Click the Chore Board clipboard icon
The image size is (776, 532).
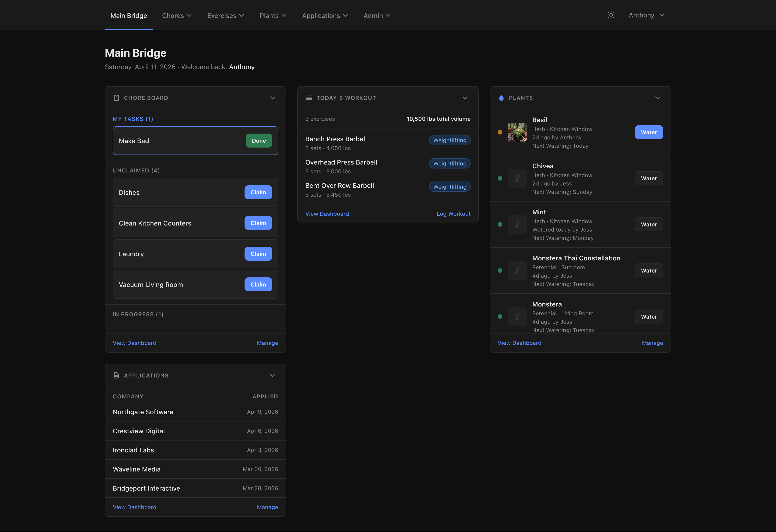tap(116, 98)
